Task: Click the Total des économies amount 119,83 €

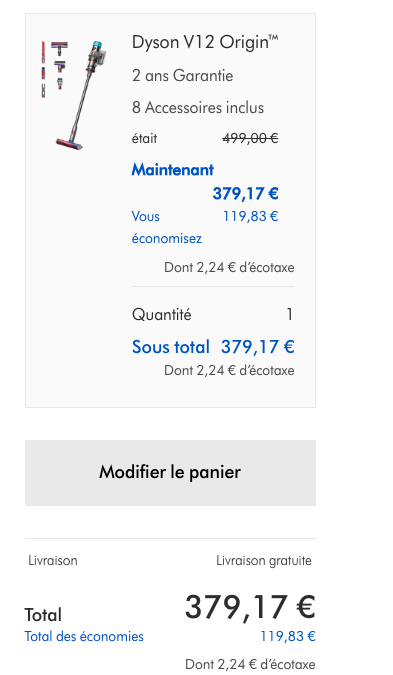Action: click(288, 636)
